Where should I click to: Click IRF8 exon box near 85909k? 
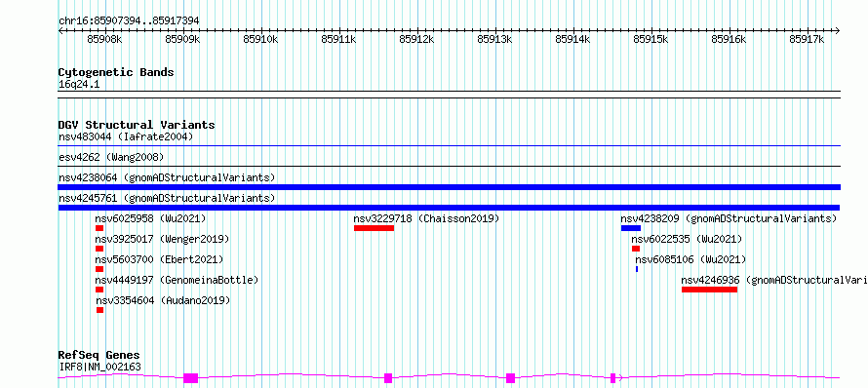pos(190,378)
